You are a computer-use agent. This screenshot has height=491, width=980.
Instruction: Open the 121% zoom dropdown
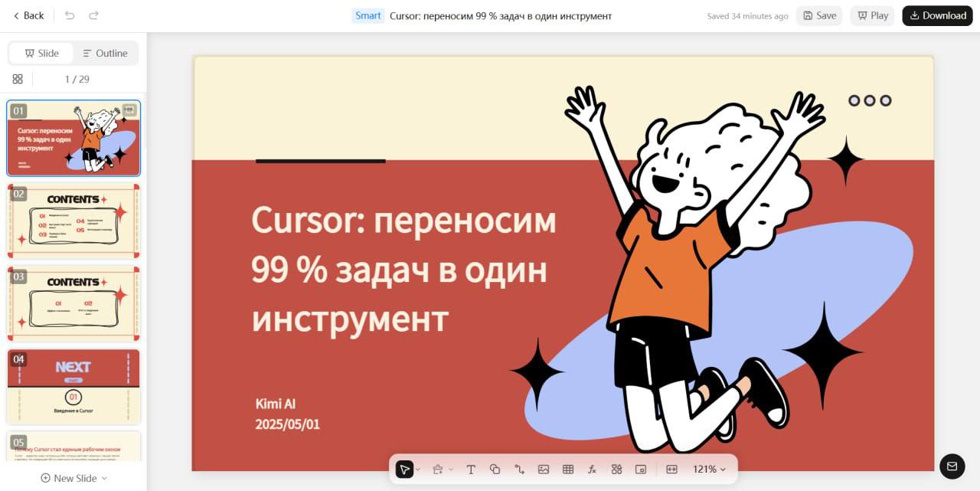709,469
